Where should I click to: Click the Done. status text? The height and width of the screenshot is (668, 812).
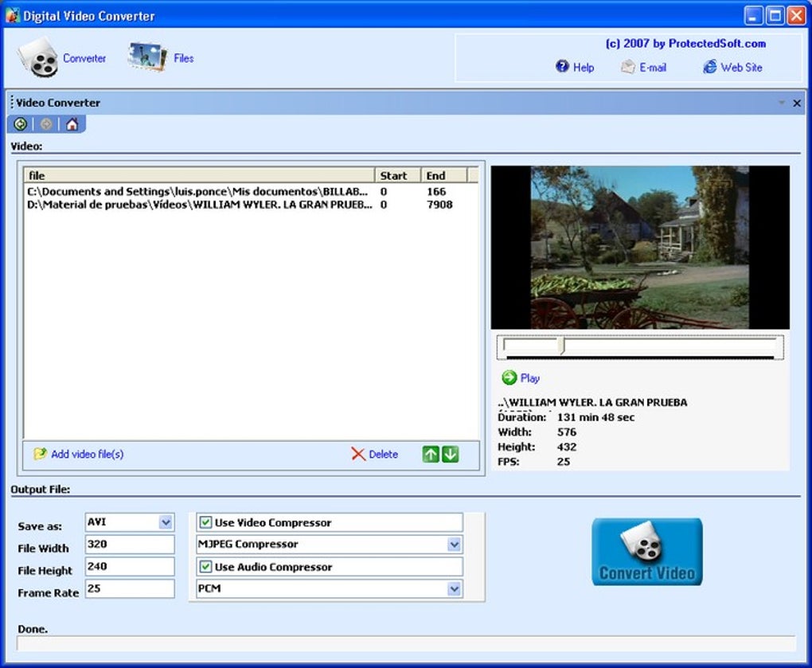pyautogui.click(x=33, y=629)
